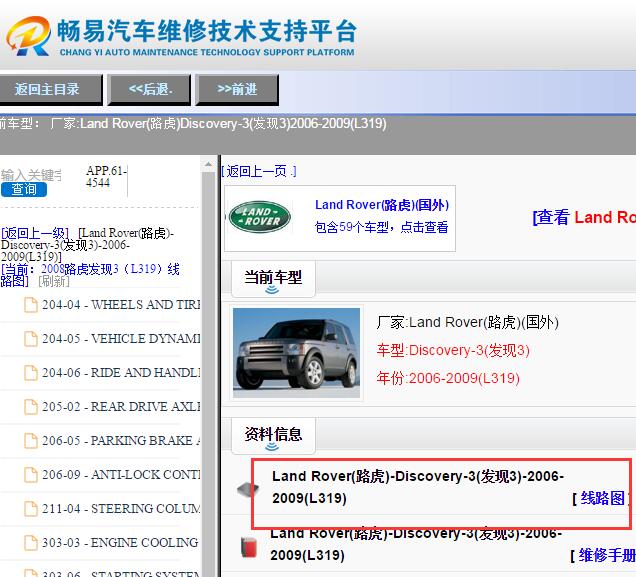The width and height of the screenshot is (636, 577).
Task: Click document icon beside 211-04 Steering Column
Action: click(x=31, y=509)
